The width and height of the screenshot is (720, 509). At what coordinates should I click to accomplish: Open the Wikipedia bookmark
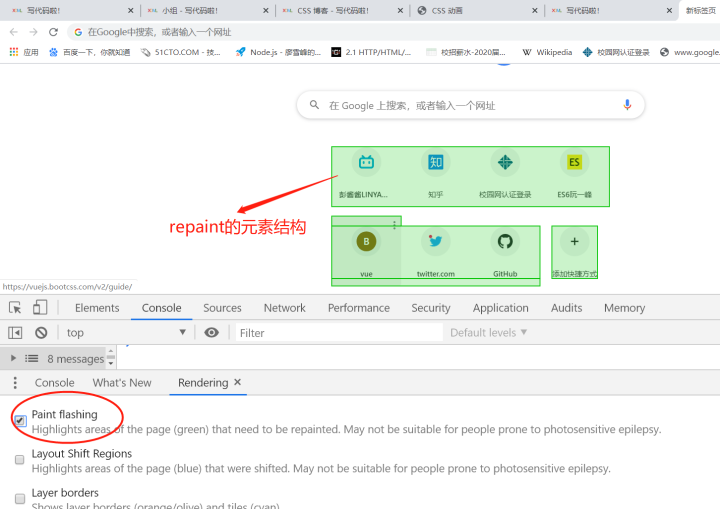(547, 52)
